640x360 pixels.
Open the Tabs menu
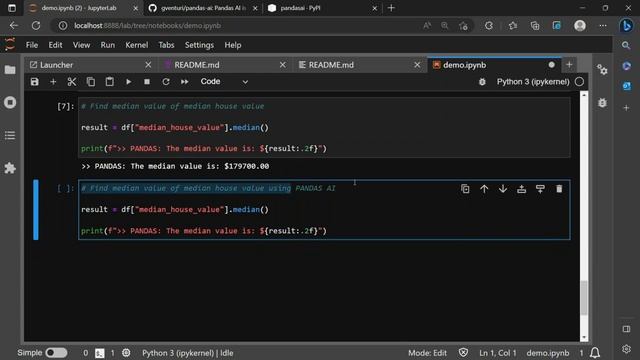(x=166, y=45)
